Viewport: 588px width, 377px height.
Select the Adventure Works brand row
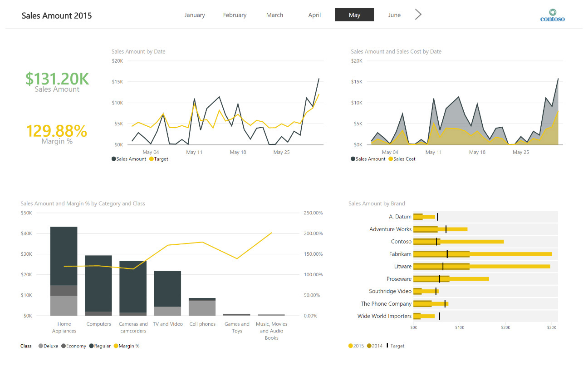pos(457,229)
